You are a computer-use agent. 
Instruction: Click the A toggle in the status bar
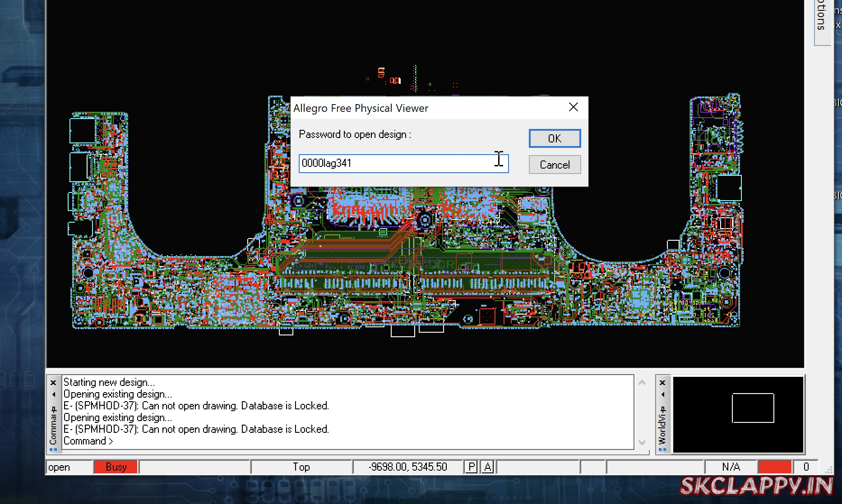(x=487, y=467)
